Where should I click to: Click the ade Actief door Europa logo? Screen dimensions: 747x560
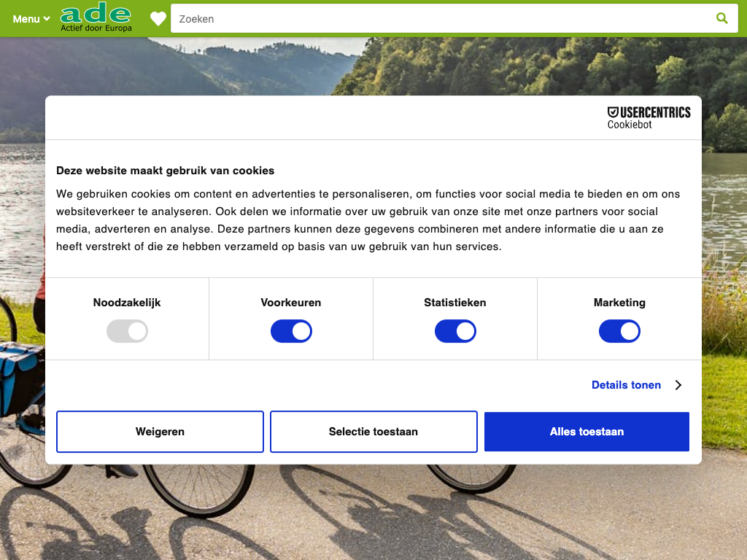[x=96, y=18]
